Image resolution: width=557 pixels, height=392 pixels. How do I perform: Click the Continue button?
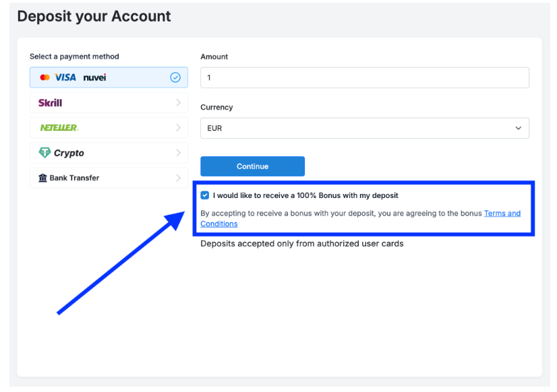[253, 166]
